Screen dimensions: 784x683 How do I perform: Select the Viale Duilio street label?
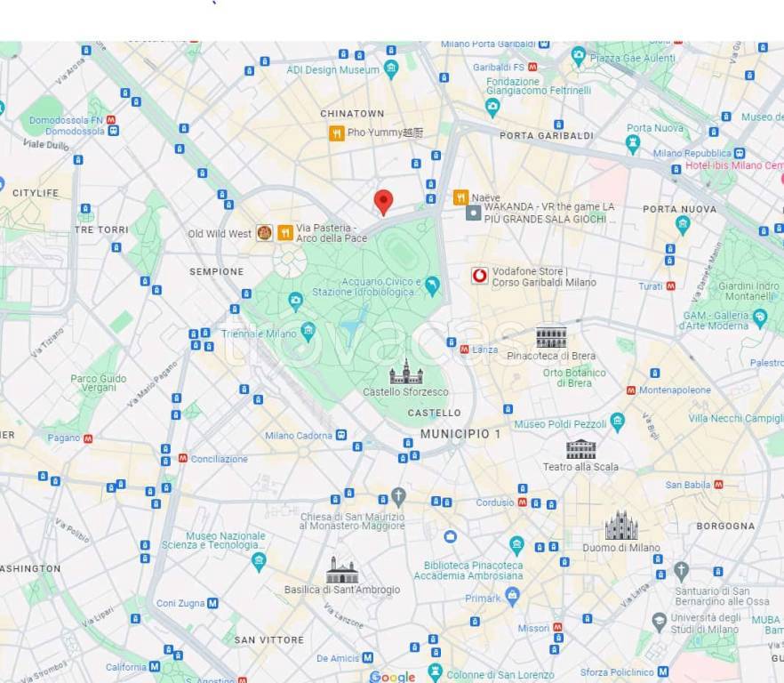coord(46,144)
